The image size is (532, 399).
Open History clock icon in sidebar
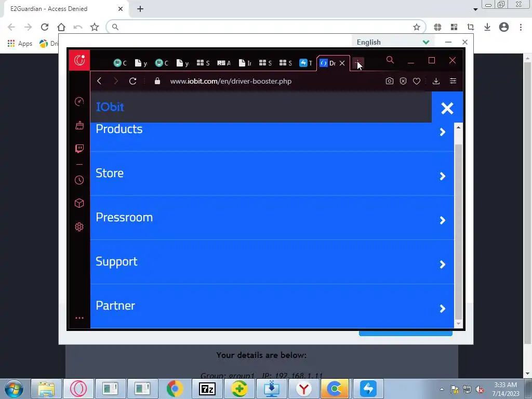79,180
